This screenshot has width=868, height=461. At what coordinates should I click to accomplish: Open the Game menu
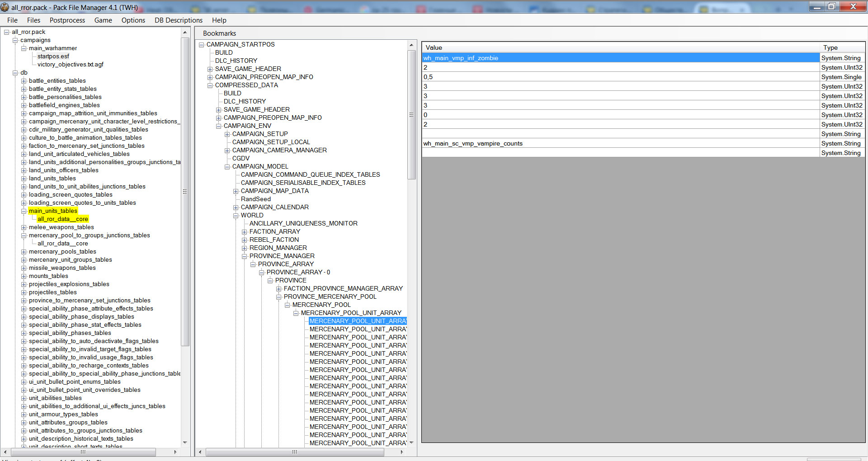tap(103, 20)
